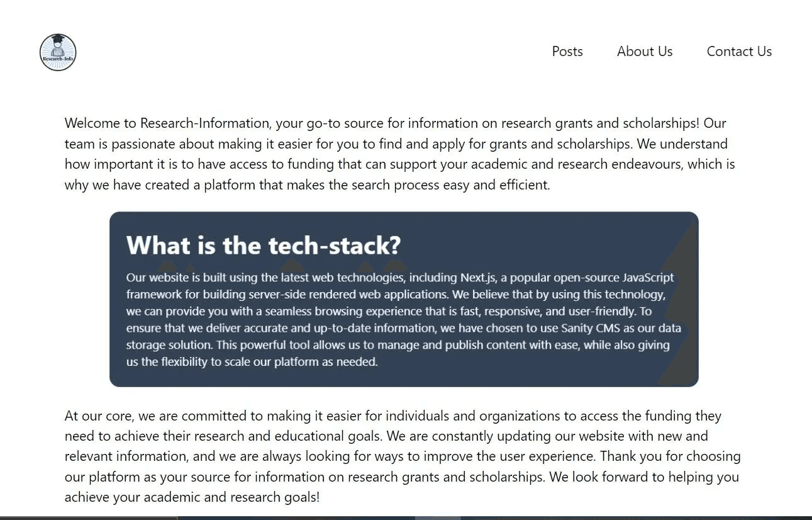812x520 pixels.
Task: Click the "What is the tech-stack?" heading
Action: (264, 246)
